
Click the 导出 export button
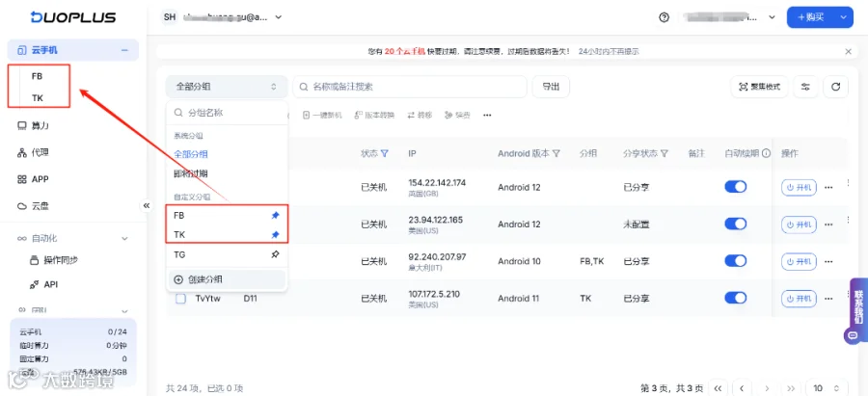pos(551,87)
